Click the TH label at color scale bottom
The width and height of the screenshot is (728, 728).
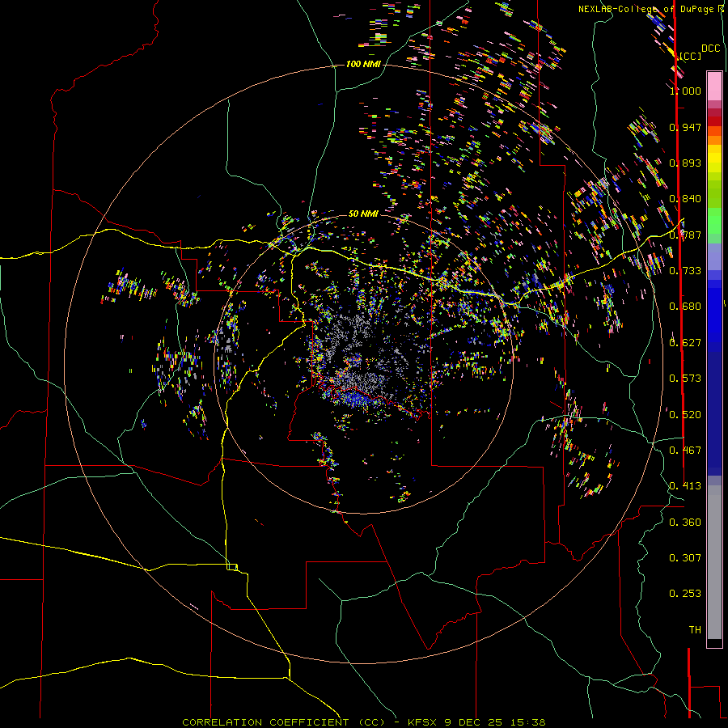point(695,630)
